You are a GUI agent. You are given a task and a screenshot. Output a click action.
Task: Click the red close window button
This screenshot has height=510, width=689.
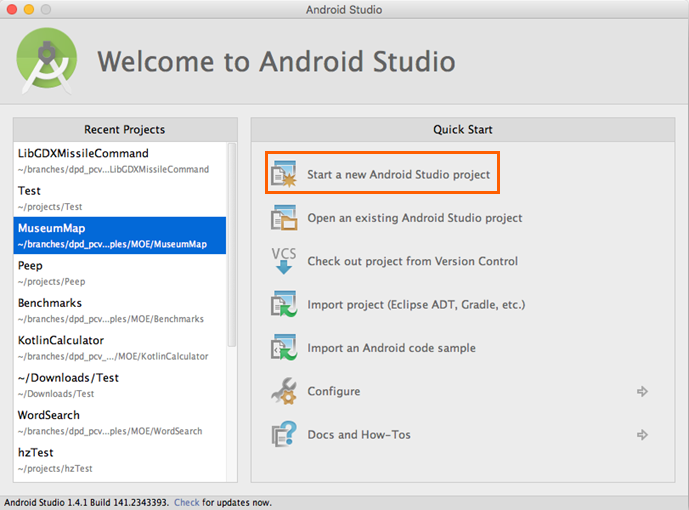click(x=12, y=9)
